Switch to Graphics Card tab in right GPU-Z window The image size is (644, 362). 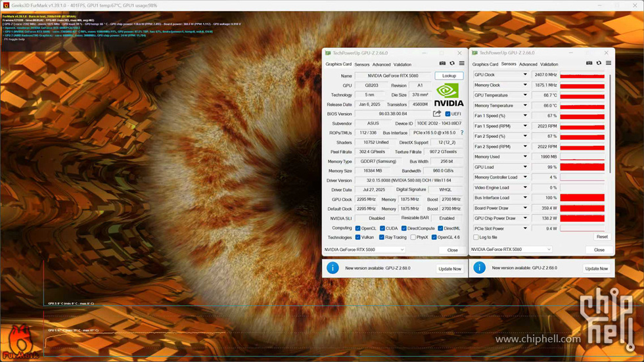coord(485,64)
